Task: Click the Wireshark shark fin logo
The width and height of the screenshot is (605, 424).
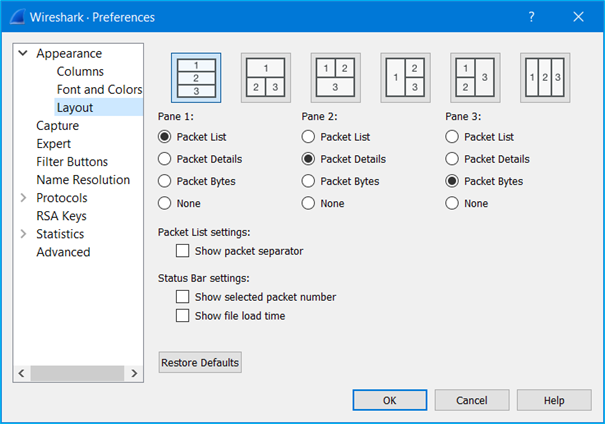Action: (x=17, y=17)
